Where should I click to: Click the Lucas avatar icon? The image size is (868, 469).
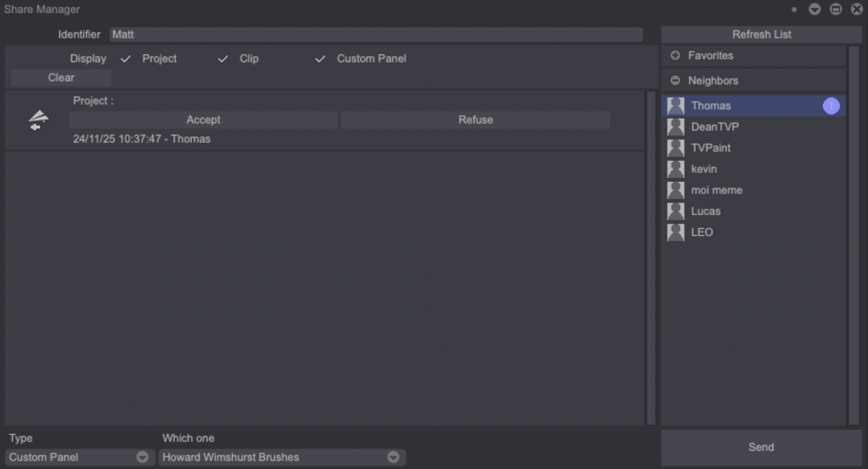pos(675,211)
